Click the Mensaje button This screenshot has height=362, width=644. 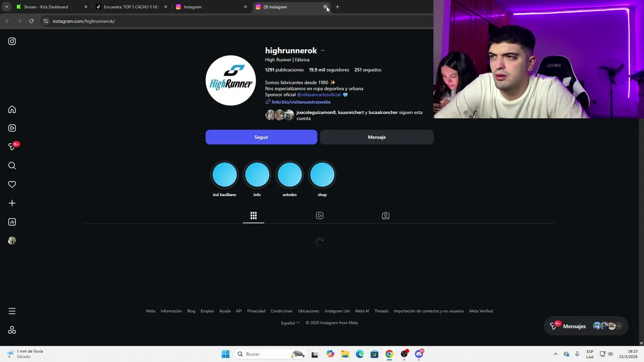point(376,137)
